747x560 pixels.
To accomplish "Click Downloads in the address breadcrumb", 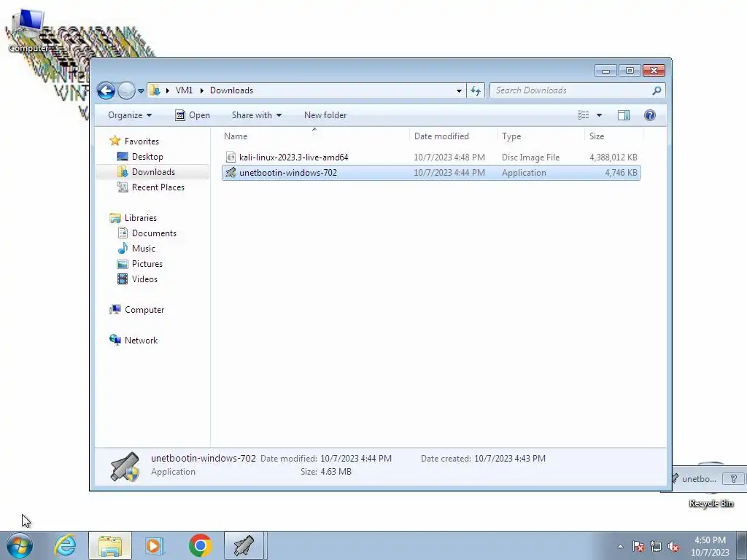I will (231, 90).
